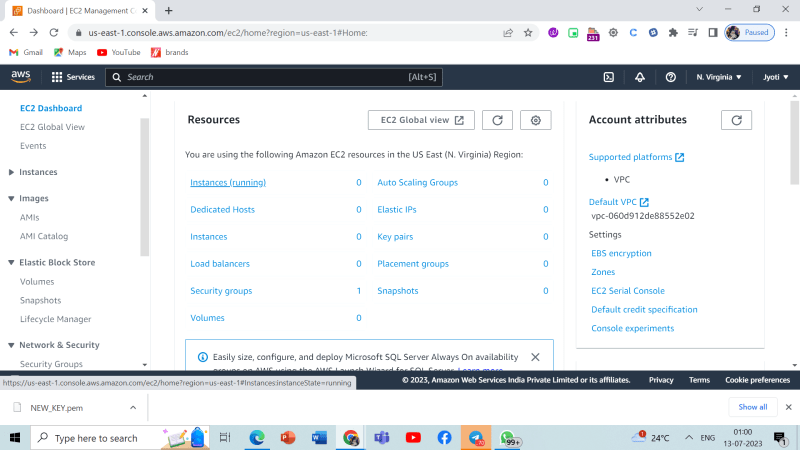Open AMIs in the sidebar
800x450 pixels.
click(x=30, y=217)
